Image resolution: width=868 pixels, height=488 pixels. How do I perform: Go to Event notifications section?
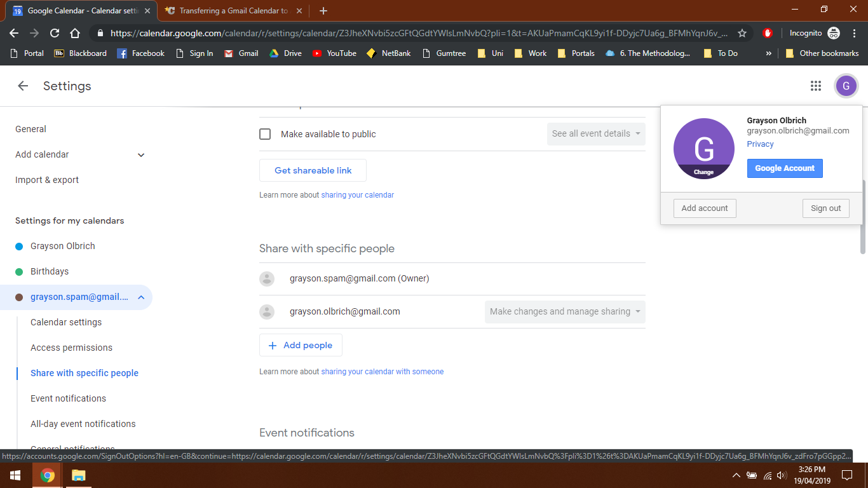pyautogui.click(x=68, y=398)
